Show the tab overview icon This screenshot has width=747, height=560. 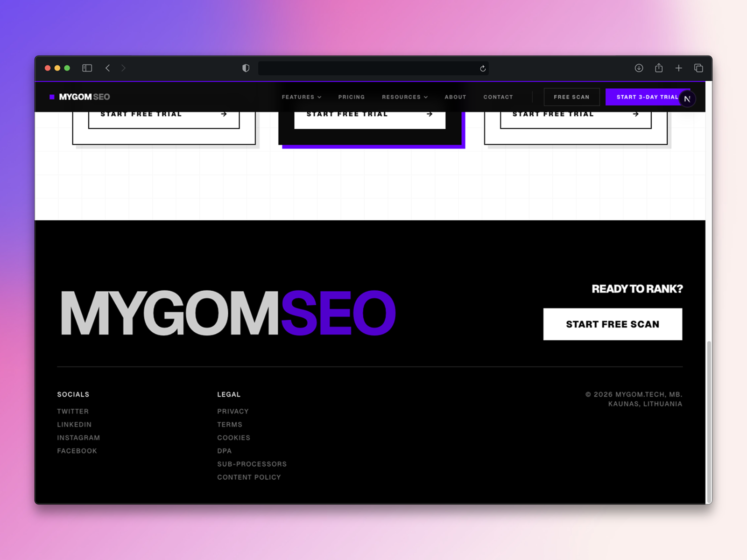[698, 68]
